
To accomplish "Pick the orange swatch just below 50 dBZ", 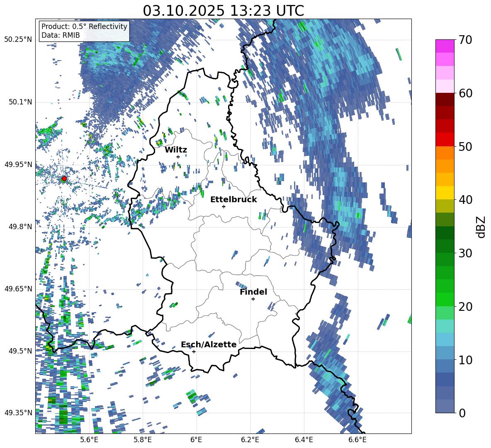I will point(445,153).
